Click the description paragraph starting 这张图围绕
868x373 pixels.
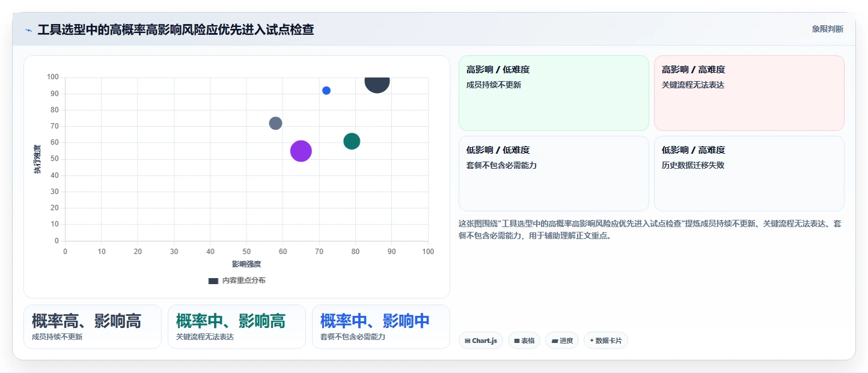(650, 229)
